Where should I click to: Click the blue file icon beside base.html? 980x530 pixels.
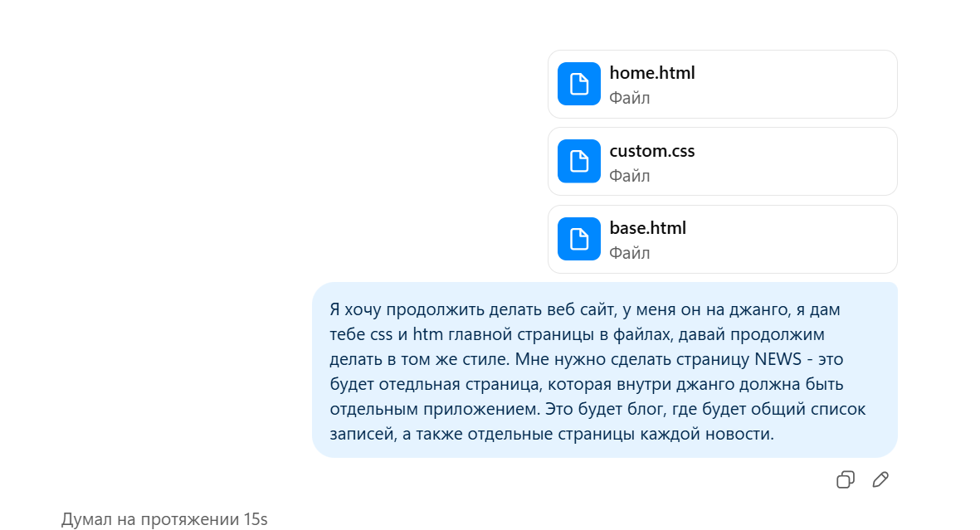578,239
